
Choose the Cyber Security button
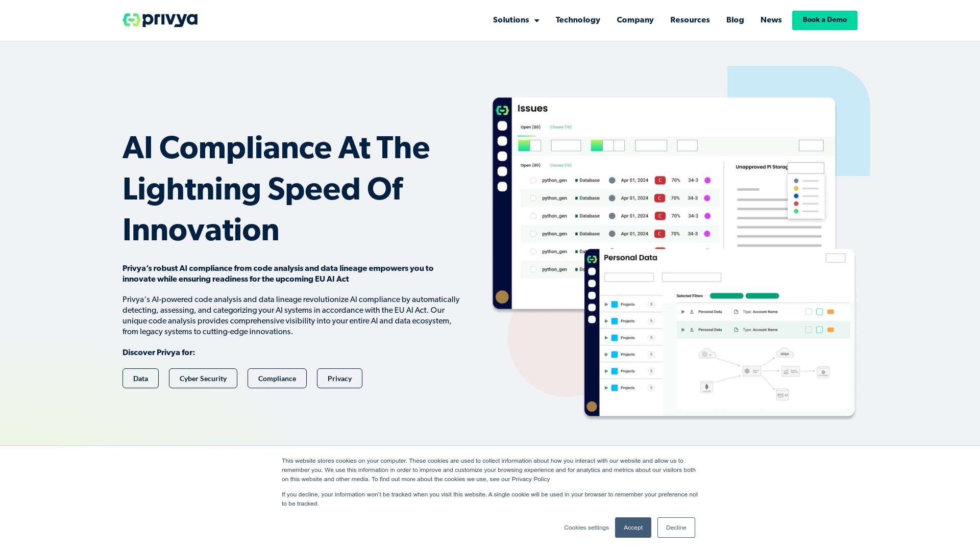(203, 379)
